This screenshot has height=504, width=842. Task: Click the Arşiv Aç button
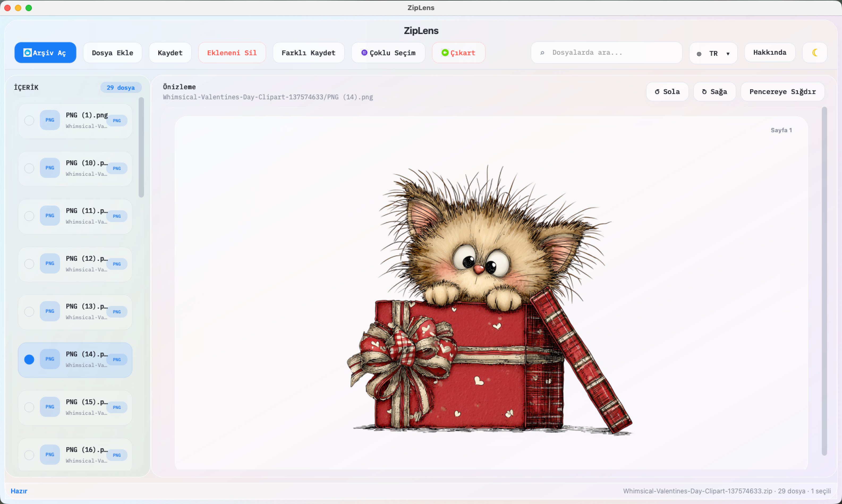point(45,53)
